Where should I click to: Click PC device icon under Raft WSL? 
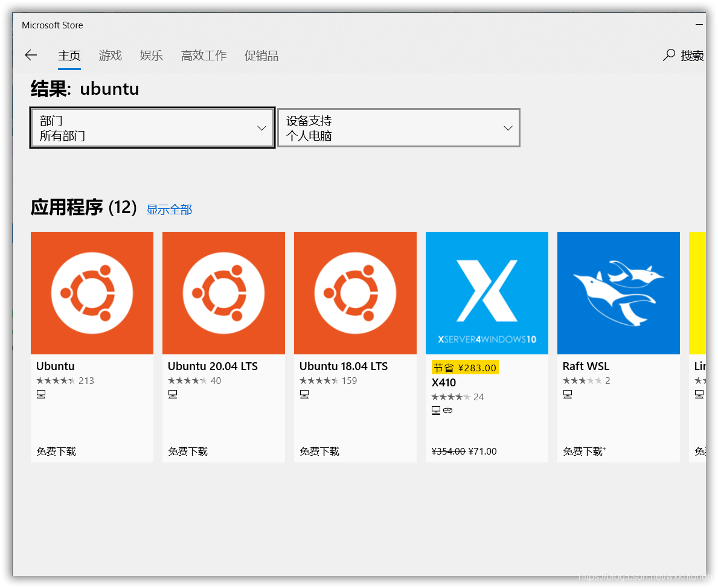[568, 394]
